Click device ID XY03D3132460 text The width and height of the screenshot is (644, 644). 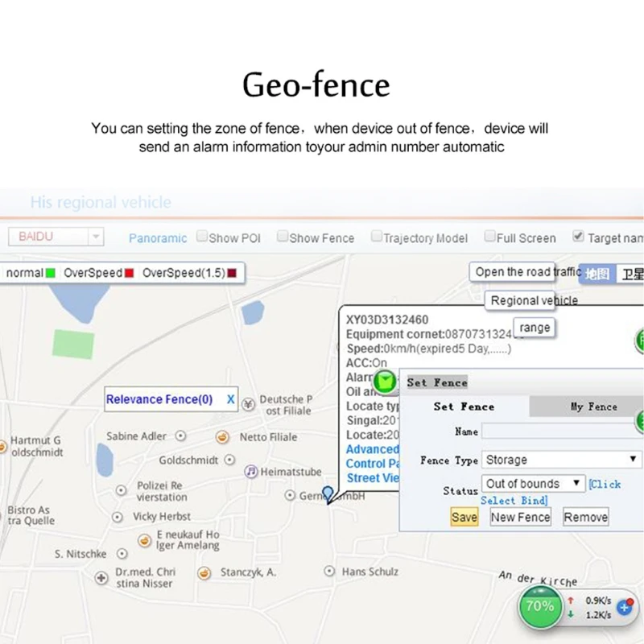(387, 320)
